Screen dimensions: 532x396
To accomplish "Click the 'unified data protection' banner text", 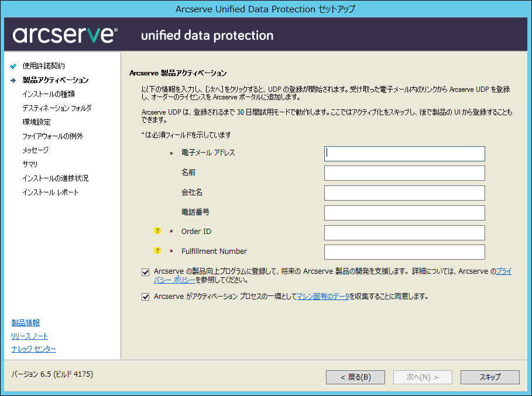I will coord(207,35).
